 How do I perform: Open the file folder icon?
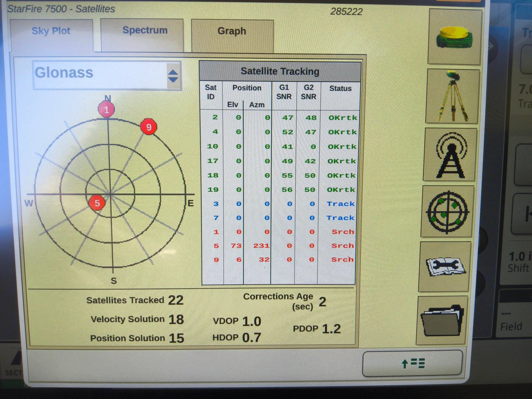tap(442, 321)
